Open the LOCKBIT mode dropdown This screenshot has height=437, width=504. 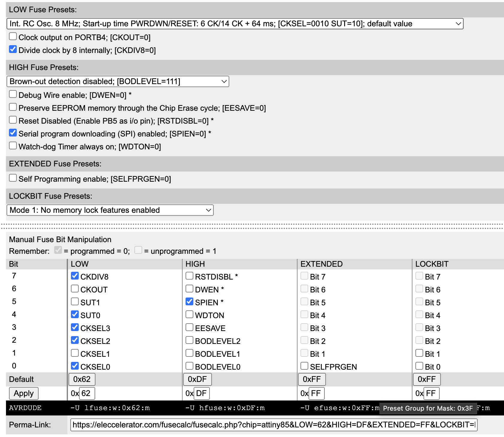click(110, 210)
